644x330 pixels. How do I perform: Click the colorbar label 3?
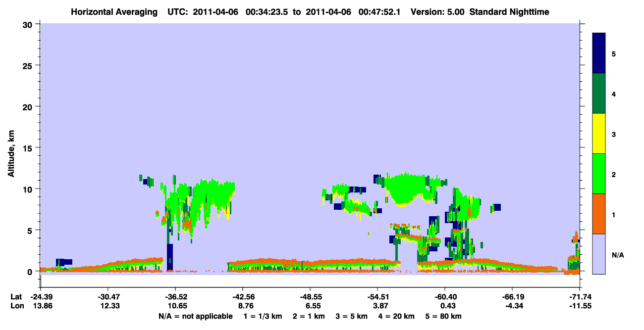click(613, 134)
